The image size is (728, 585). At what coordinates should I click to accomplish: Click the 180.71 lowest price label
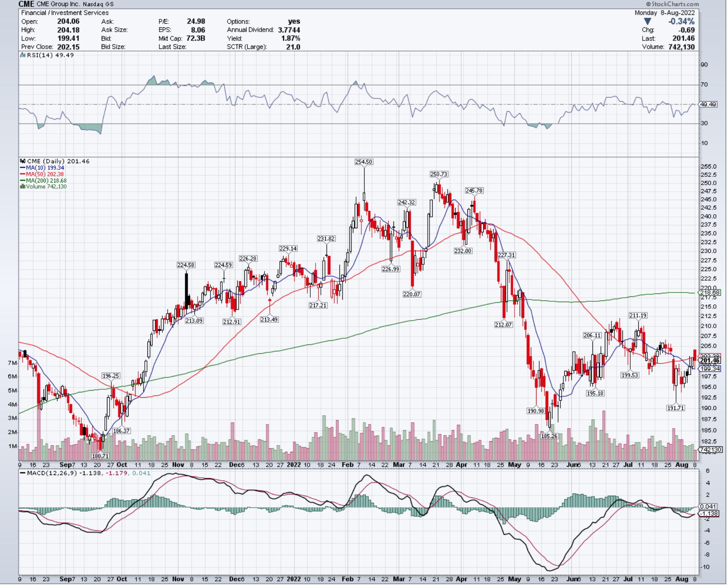tap(100, 456)
